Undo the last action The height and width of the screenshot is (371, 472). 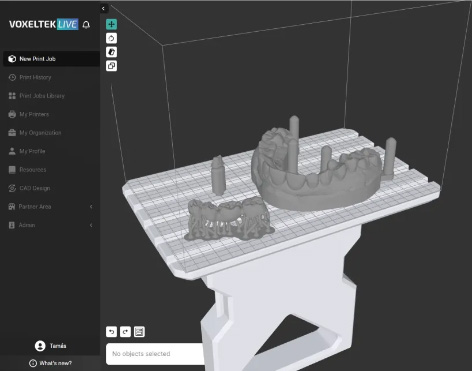click(111, 332)
